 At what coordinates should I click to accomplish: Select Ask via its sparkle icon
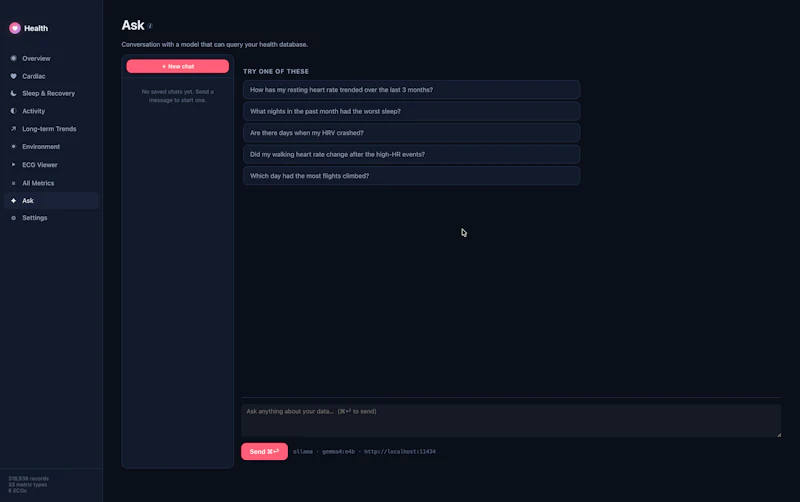click(x=13, y=200)
